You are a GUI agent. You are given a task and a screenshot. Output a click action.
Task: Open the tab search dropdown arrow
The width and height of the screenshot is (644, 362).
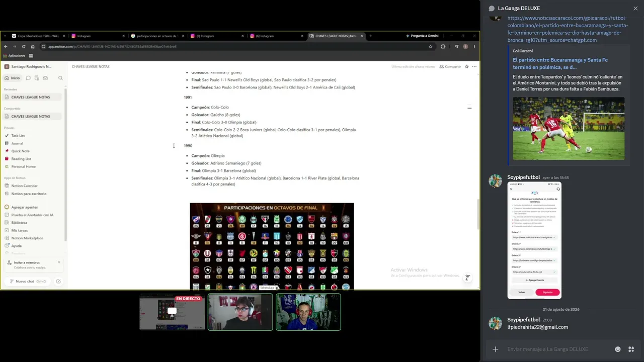[x=6, y=36]
